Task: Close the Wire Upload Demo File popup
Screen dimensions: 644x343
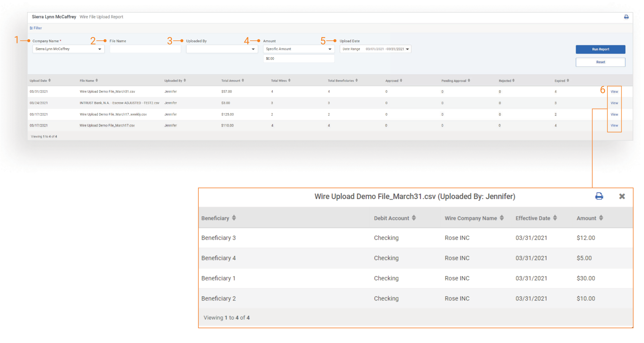Action: tap(622, 196)
